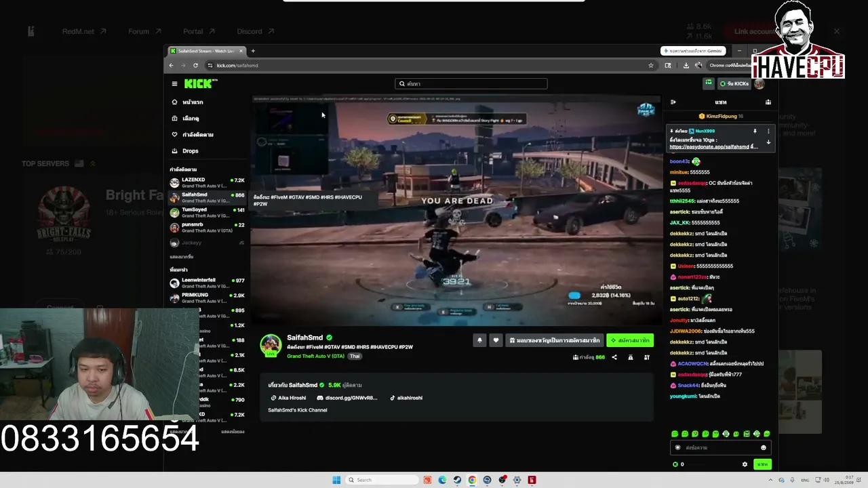Open TumSoyed channel in sidebar
The width and height of the screenshot is (868, 488).
[207, 213]
